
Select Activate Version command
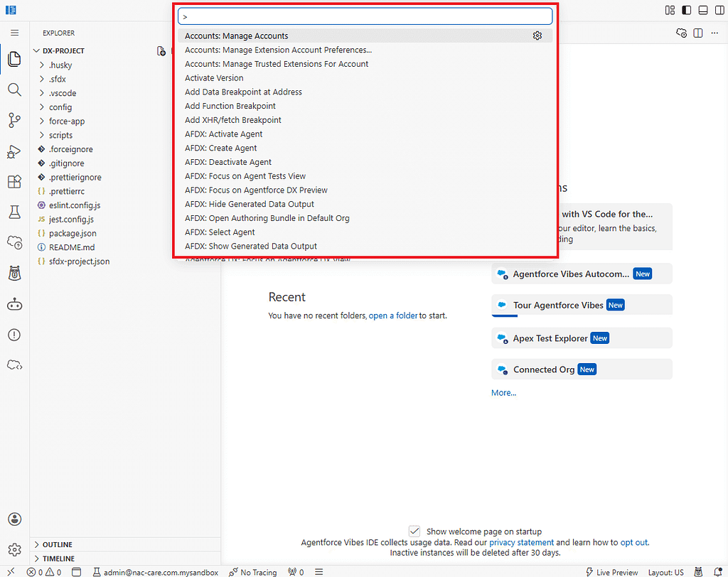365,77
